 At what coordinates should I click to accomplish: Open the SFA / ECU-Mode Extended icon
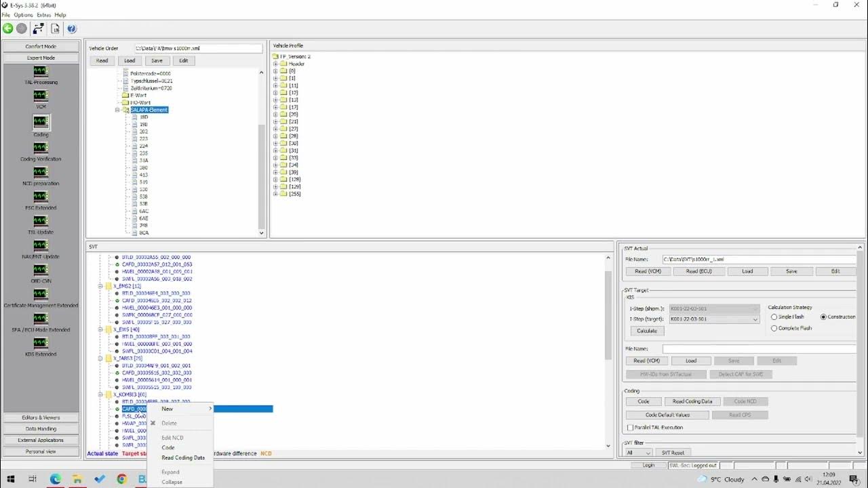(41, 319)
